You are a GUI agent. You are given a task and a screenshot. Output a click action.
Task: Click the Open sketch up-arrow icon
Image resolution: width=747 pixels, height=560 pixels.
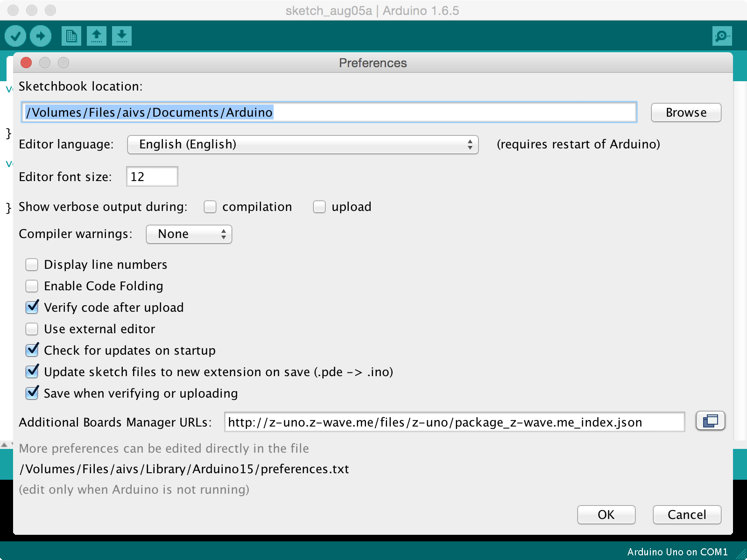click(97, 36)
